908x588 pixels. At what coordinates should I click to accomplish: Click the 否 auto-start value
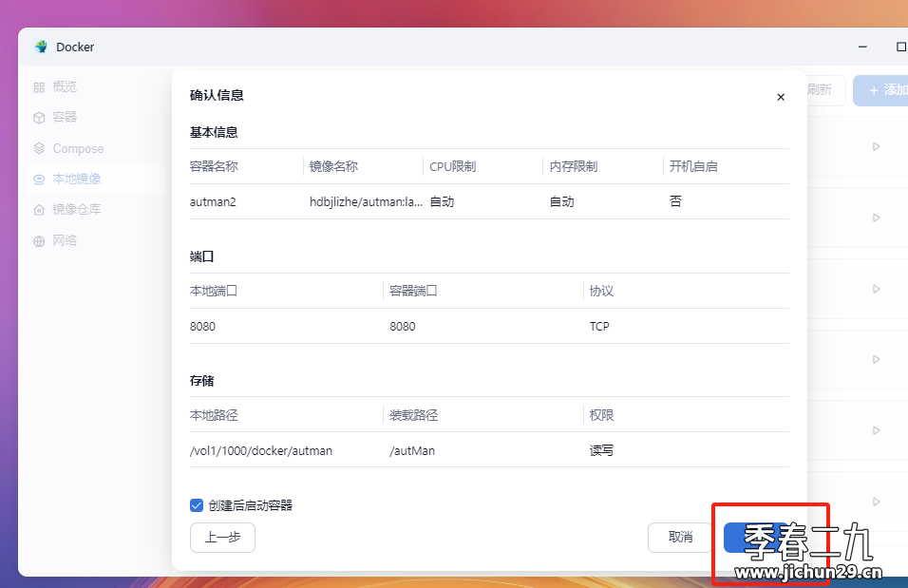click(676, 201)
